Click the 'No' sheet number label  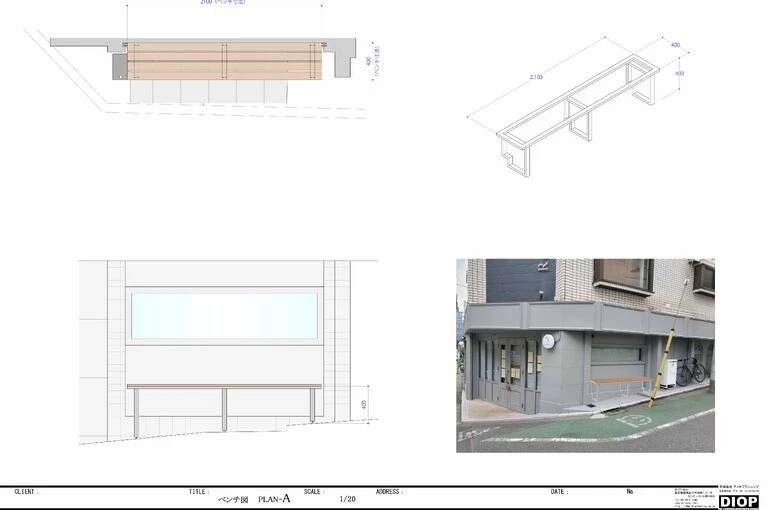tap(630, 491)
